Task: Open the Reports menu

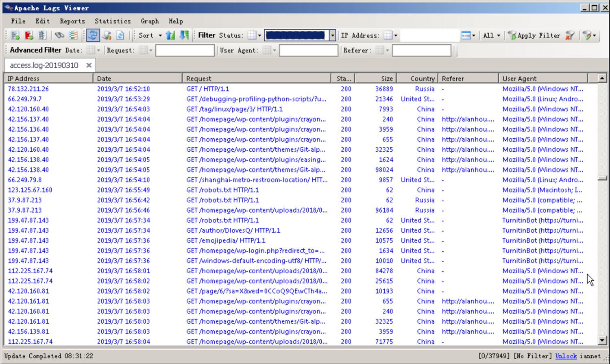Action: coord(72,21)
